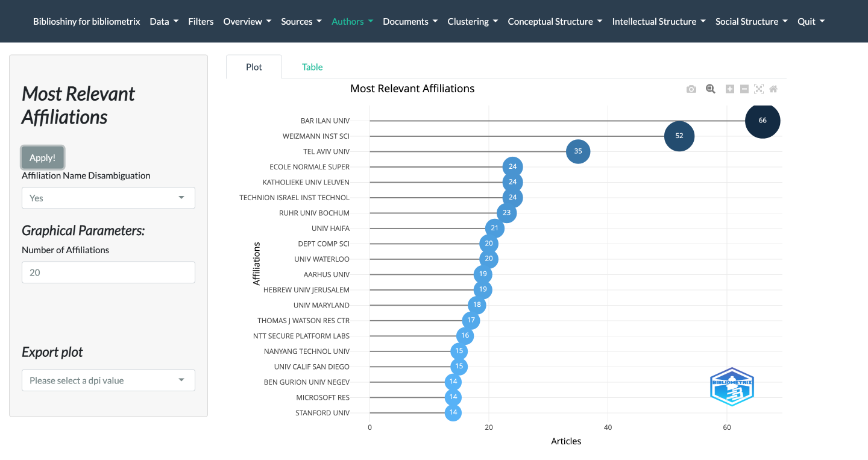Download the plot as PNG via camera icon

[691, 89]
